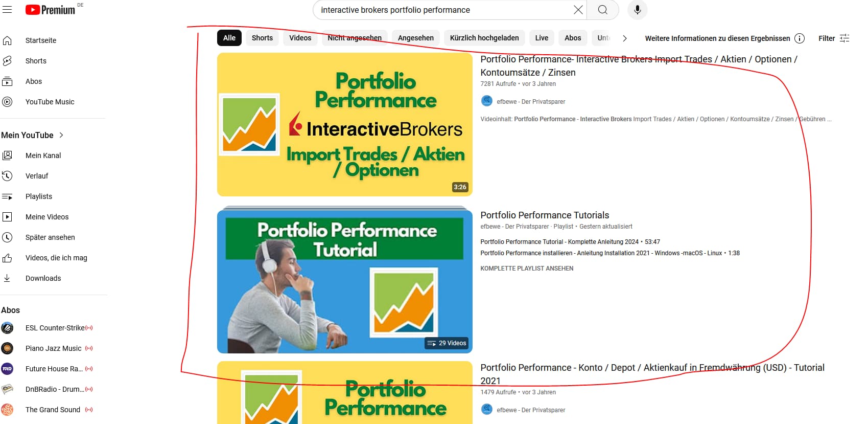Viewport: 868px width, 424px height.
Task: Click the DnBRadio - Drum... channel avatar
Action: 7,389
